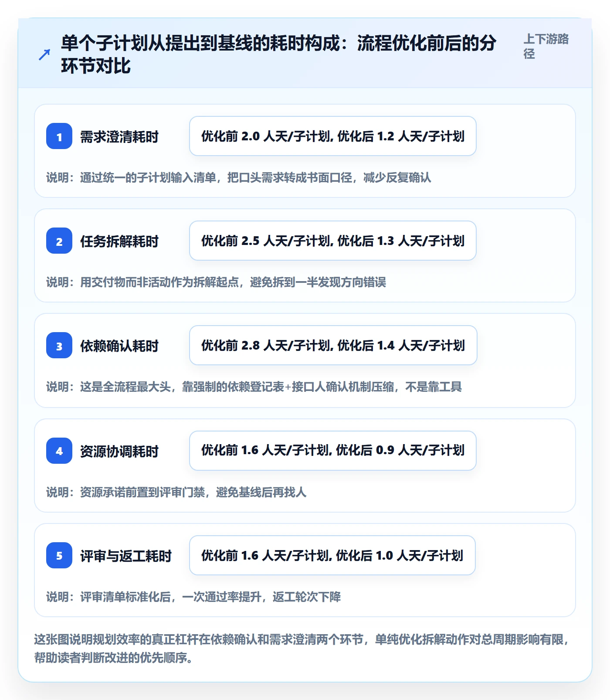Click the note about 资源承诺前置到评审门禁
The height and width of the screenshot is (700, 610).
(x=176, y=493)
